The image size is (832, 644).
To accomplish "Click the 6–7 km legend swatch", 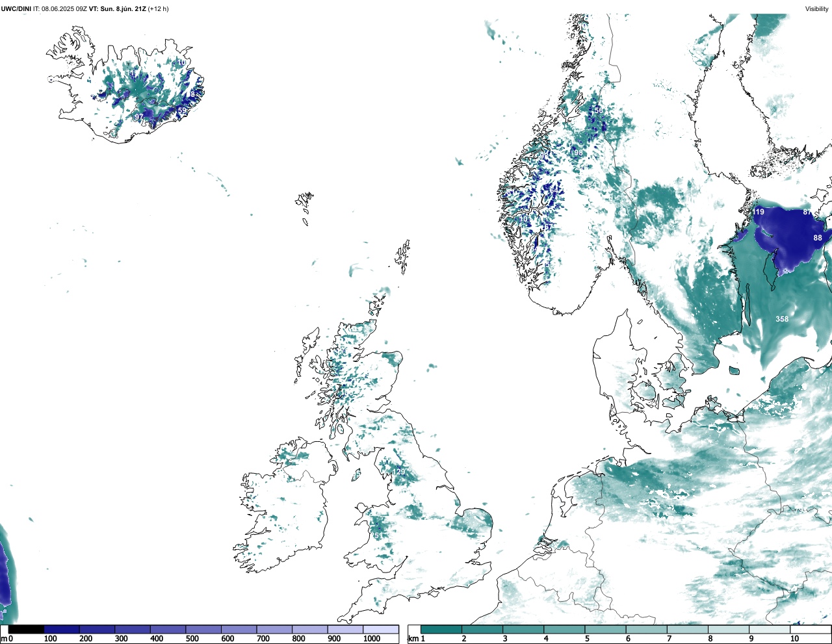I will click(x=647, y=629).
